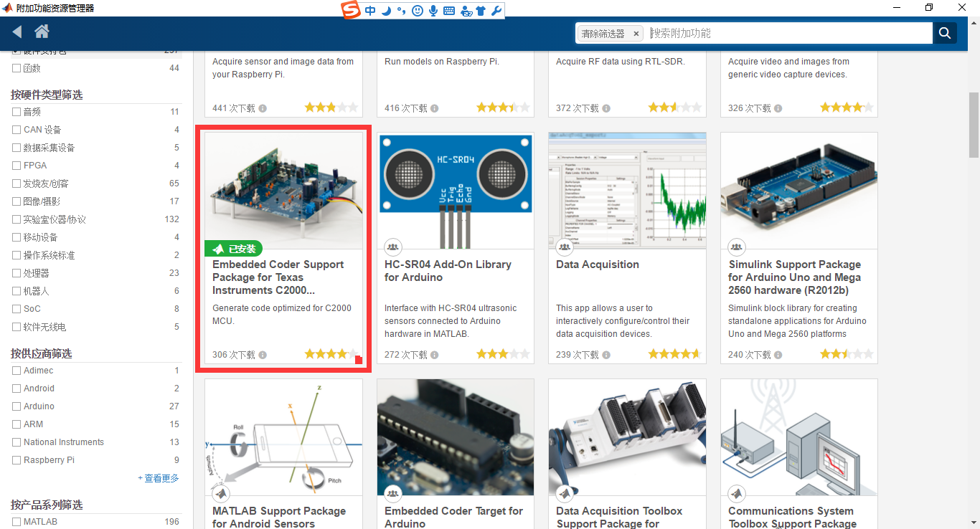Open info icon beside 441 次下载
Screen dimensions: 980x529
click(263, 108)
